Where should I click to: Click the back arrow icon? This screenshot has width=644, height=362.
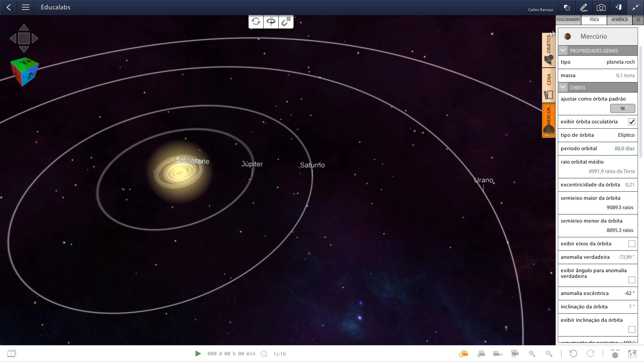coord(9,7)
